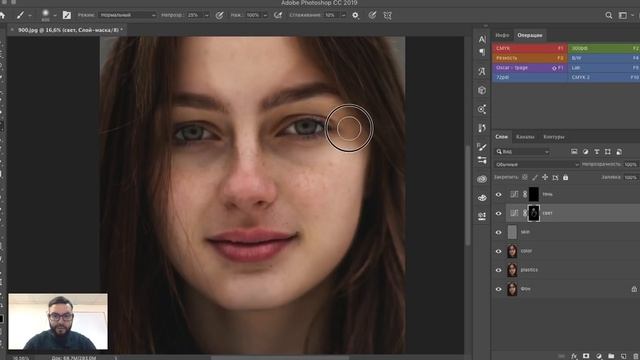Open the clone source panel icon

point(482,109)
